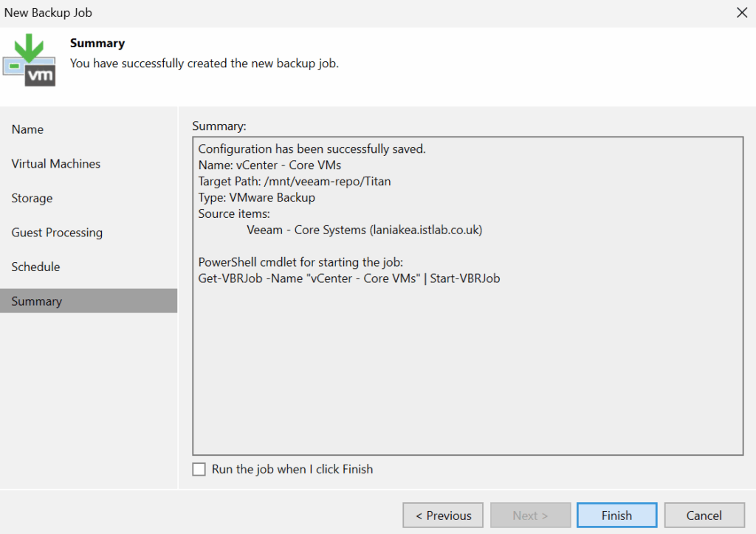Click the disabled Next button

[530, 516]
